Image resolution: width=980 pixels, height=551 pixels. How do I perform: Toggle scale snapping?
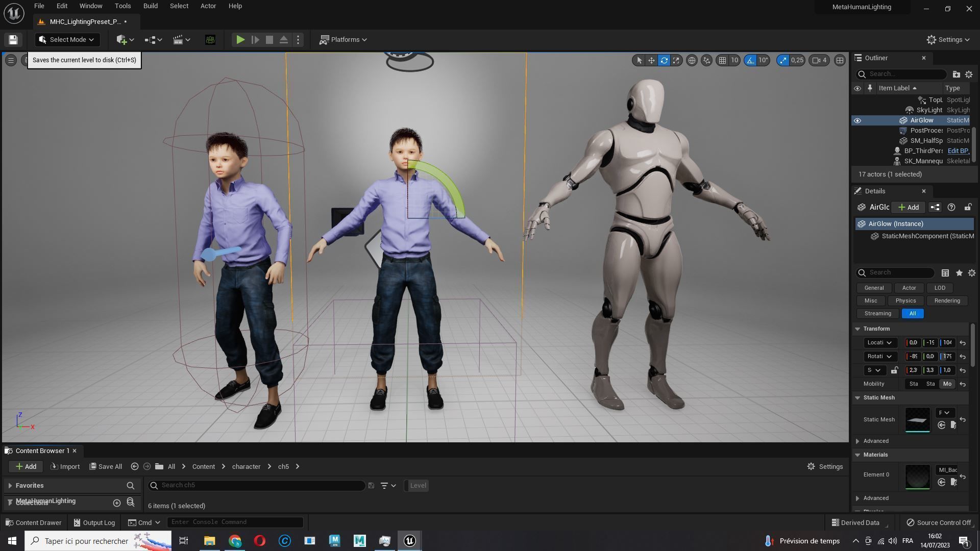782,60
